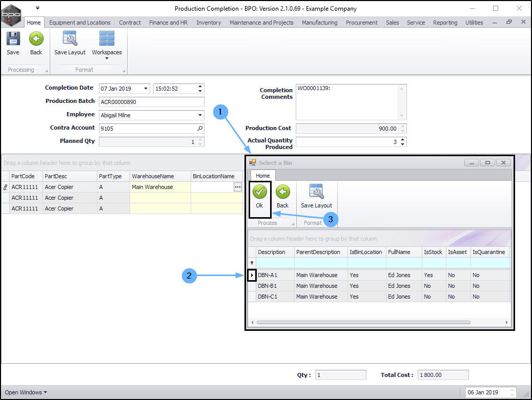
Task: Click the Actual Quantity Produced spinner
Action: pos(402,142)
